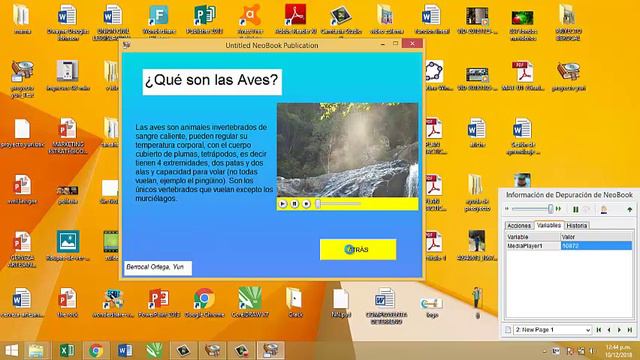Click the page icon beside page dropdown

[508, 330]
